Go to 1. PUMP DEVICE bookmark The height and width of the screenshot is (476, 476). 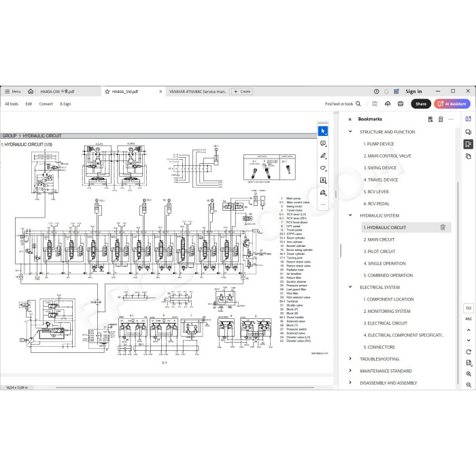click(x=379, y=144)
